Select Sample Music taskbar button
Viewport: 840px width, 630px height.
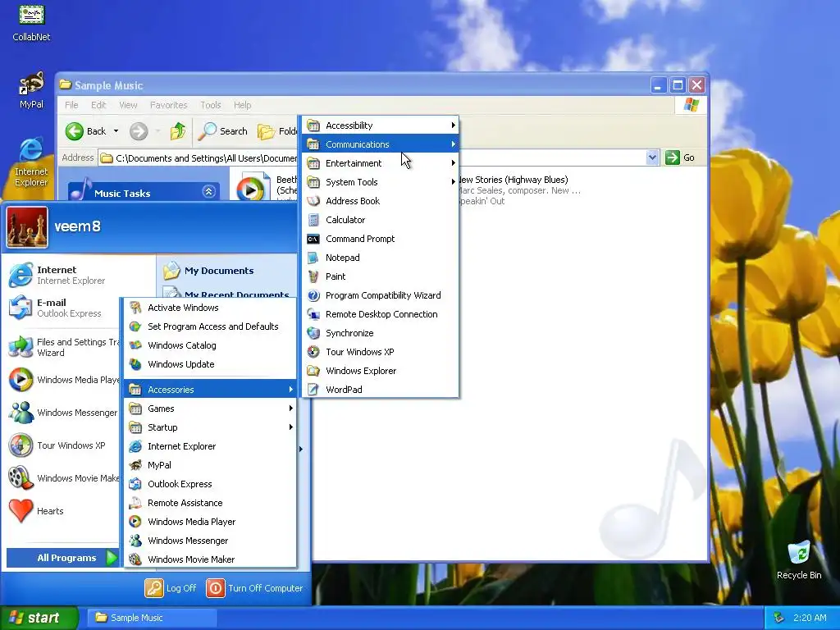click(x=152, y=618)
